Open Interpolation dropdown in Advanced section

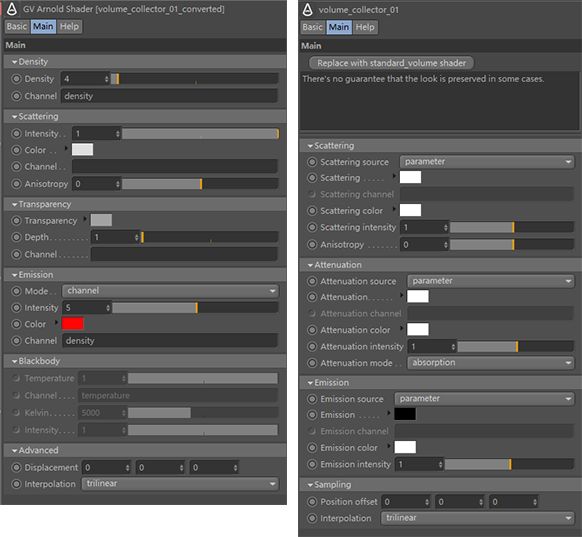point(180,484)
